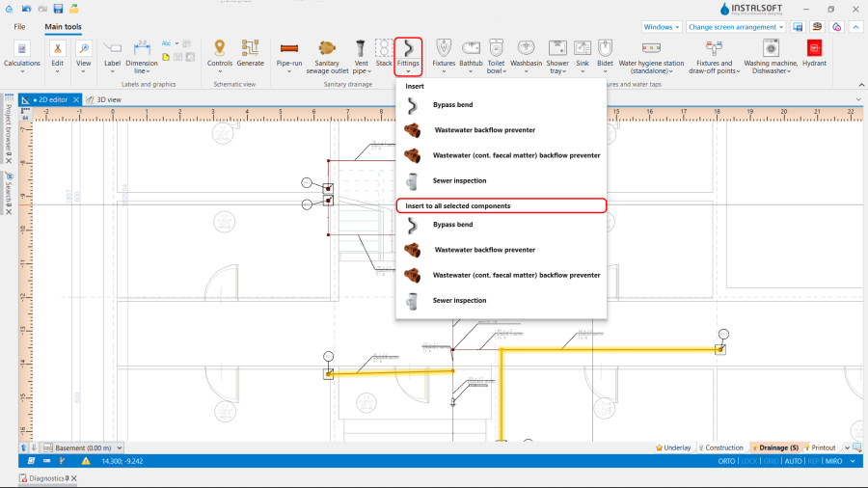Switch to the Underlay layer tab

tap(673, 447)
